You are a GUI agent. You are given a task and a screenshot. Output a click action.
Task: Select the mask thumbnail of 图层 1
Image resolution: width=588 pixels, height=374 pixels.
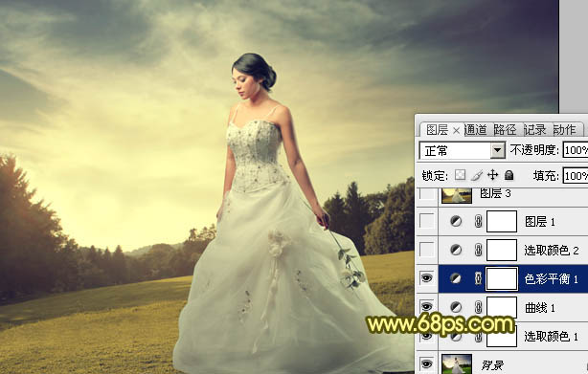502,221
